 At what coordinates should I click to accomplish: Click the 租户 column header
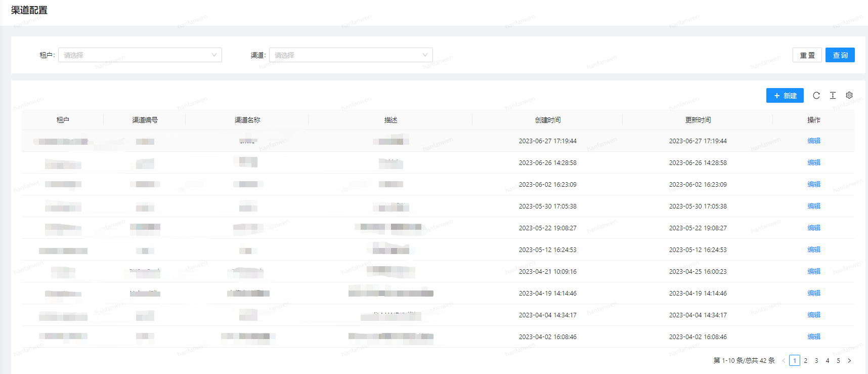coord(63,120)
